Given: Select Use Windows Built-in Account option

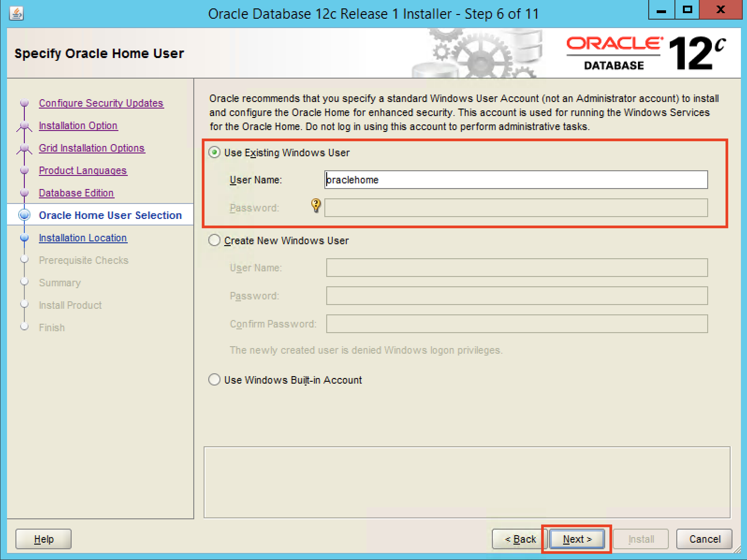Looking at the screenshot, I should [x=214, y=379].
